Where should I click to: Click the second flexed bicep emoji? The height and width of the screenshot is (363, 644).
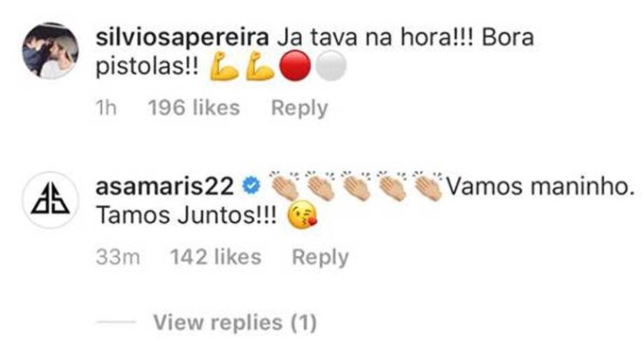[x=260, y=66]
